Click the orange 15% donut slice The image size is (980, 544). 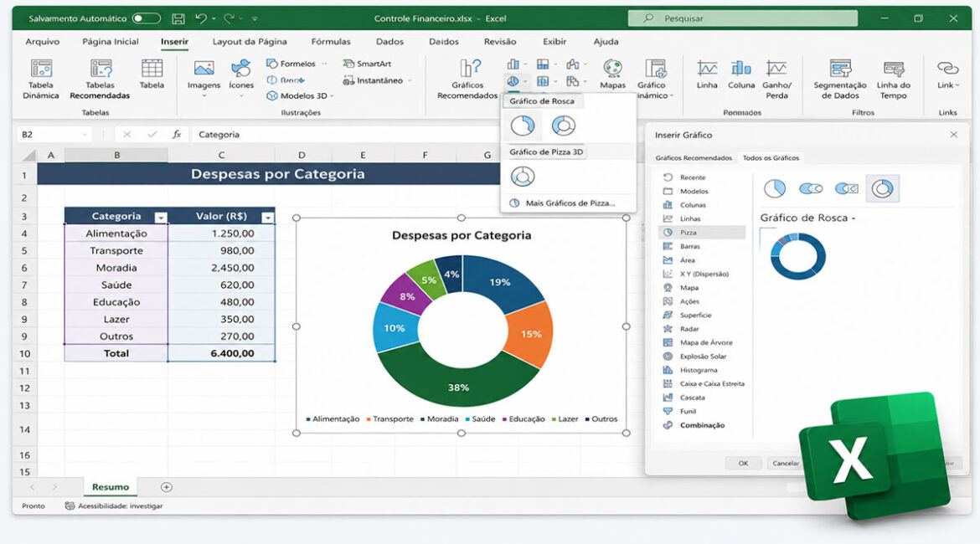(530, 335)
